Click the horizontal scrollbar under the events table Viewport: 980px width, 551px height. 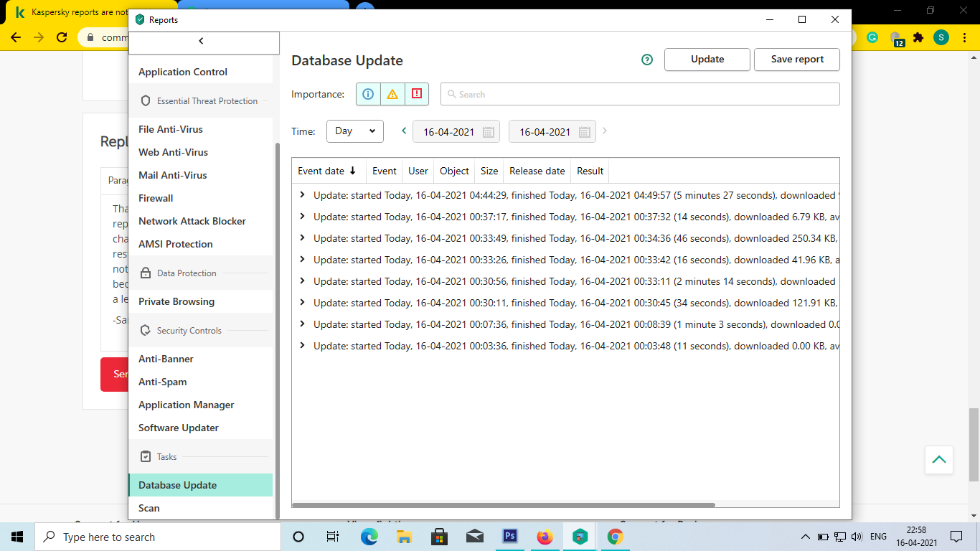click(504, 505)
